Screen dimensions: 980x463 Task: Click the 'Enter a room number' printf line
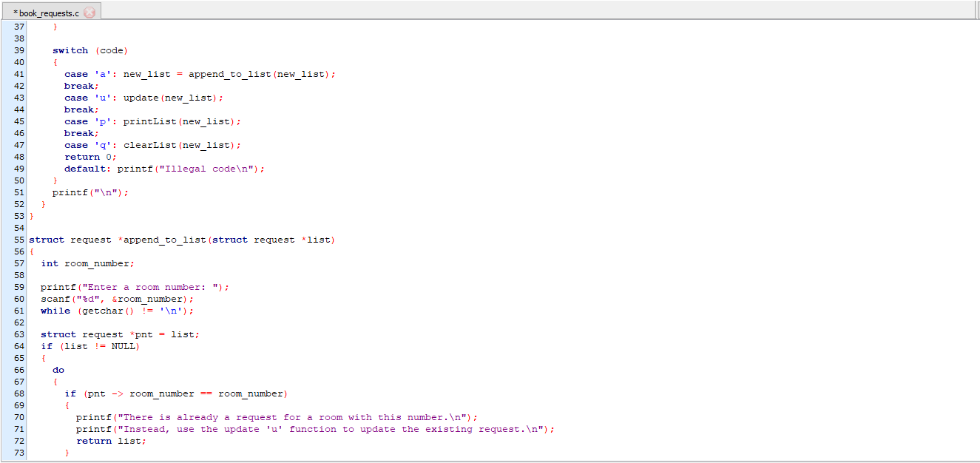(135, 287)
